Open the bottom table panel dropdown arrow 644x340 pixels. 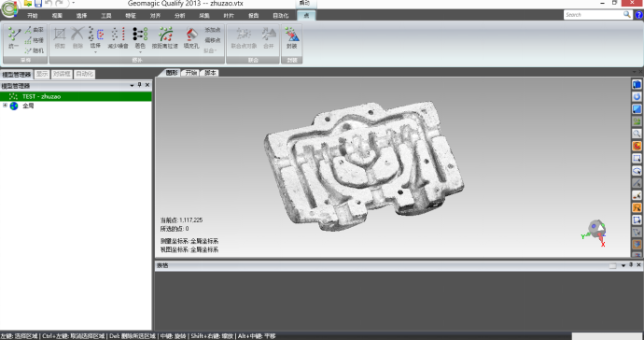coord(623,265)
